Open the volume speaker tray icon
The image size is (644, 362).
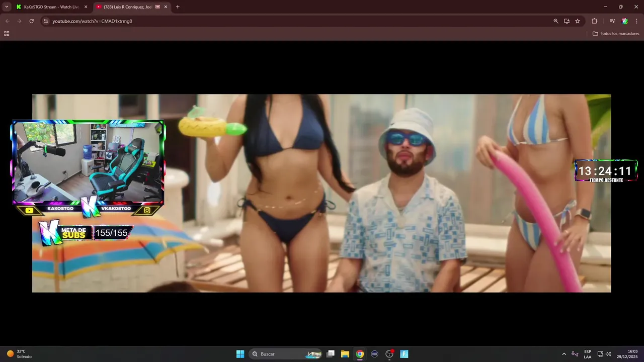[608, 354]
